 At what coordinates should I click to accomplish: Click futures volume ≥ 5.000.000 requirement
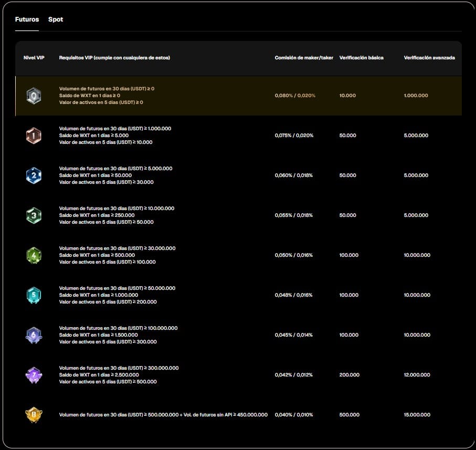[x=115, y=169]
